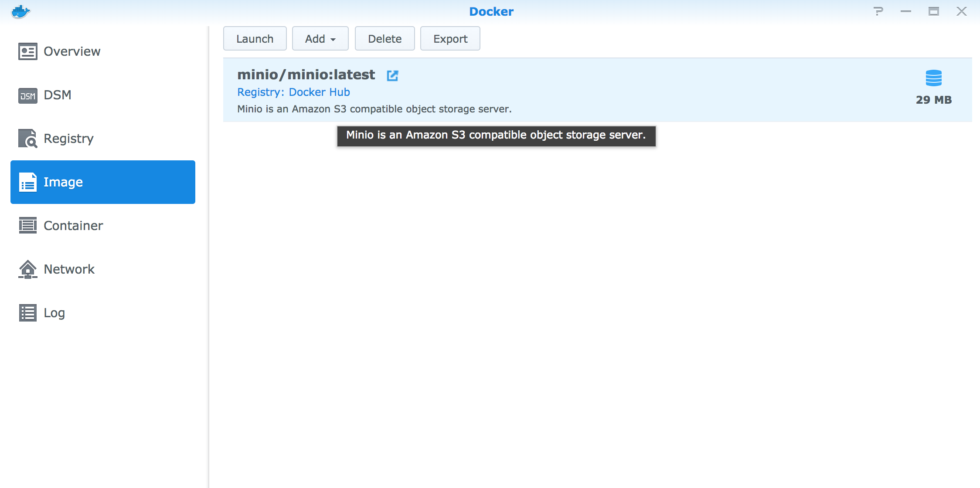This screenshot has width=980, height=488.
Task: Maximize the Docker window
Action: 933,11
